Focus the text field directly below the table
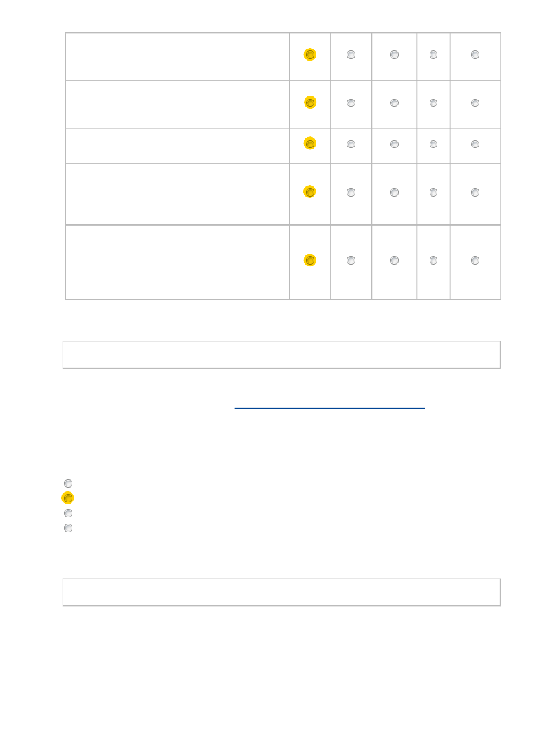Viewport: 535px width, 756px height. coord(281,355)
